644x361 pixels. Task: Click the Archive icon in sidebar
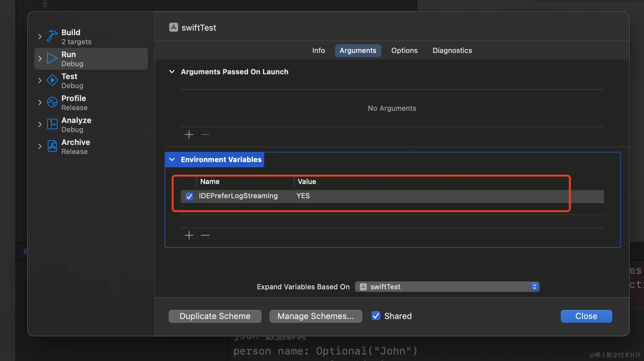52,146
